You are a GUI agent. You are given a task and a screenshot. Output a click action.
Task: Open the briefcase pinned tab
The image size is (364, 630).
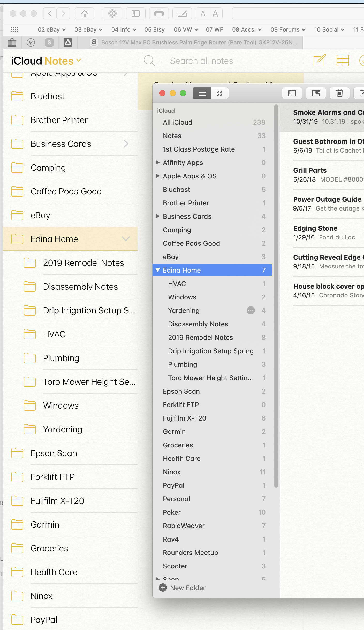click(12, 42)
